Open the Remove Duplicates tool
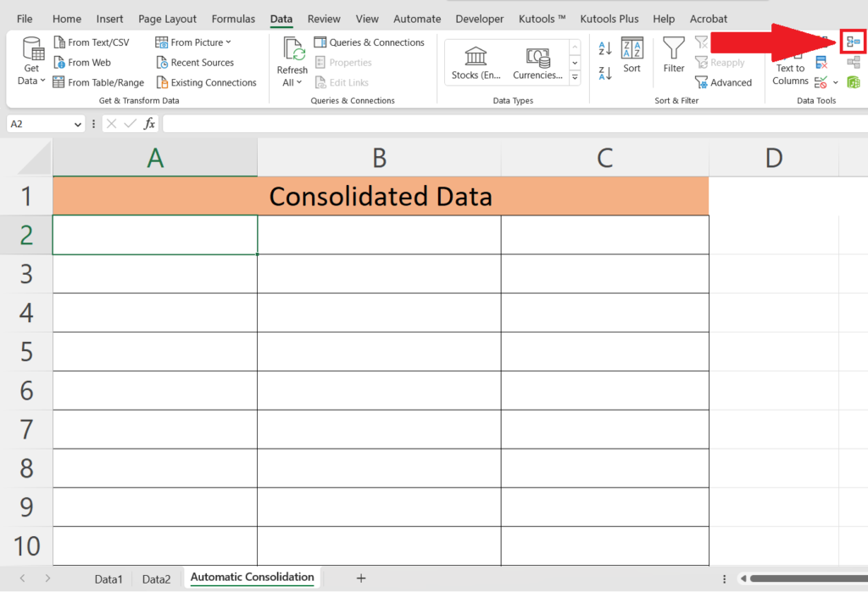Screen dimensions: 868x592 coord(821,61)
